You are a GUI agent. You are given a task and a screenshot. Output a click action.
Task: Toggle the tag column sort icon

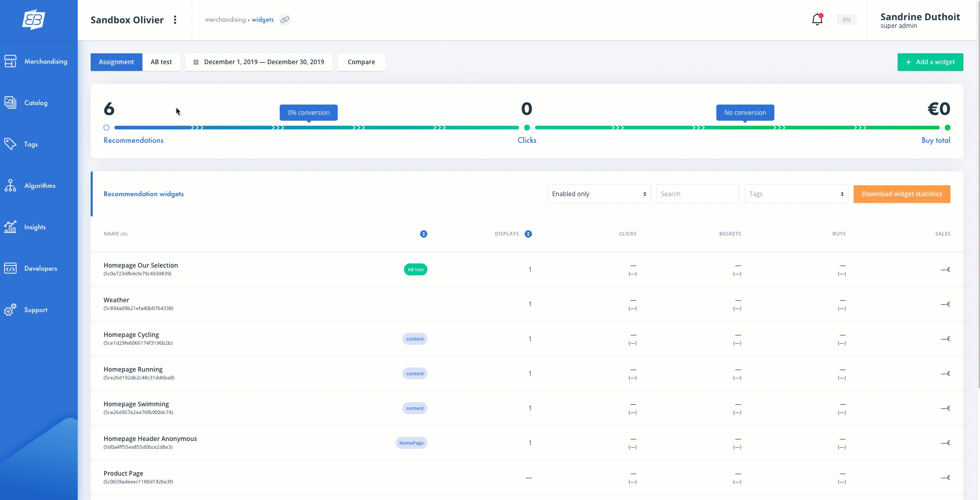click(x=423, y=234)
